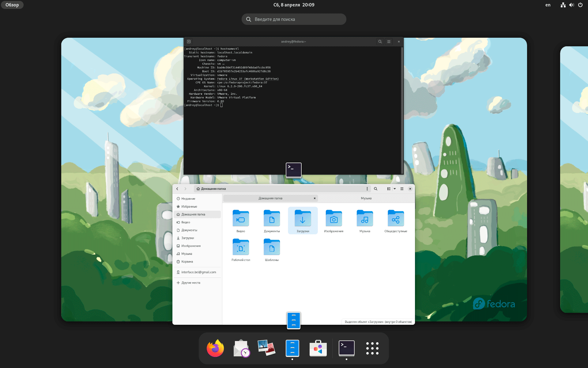The image size is (588, 368).
Task: Open the Show Applications grid icon
Action: click(372, 348)
